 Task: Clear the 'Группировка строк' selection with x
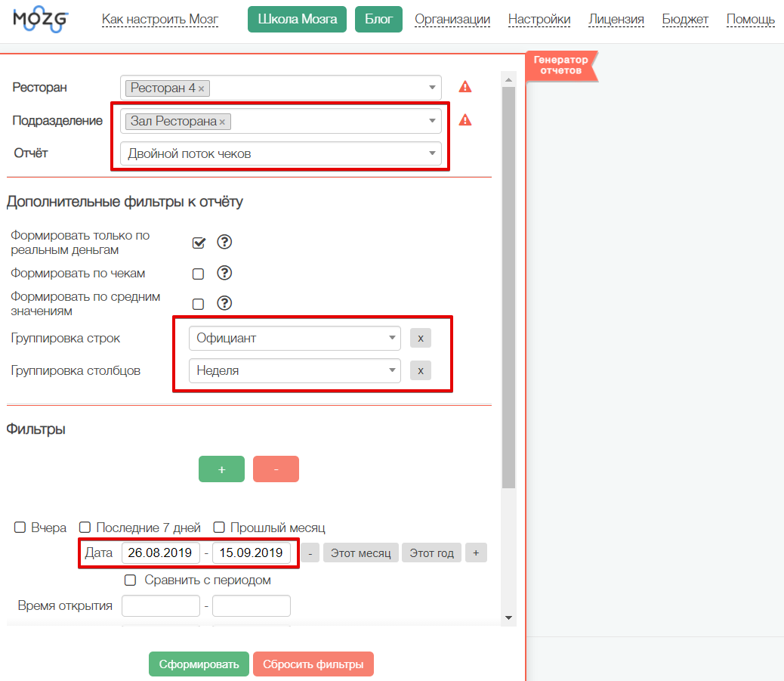tap(421, 338)
